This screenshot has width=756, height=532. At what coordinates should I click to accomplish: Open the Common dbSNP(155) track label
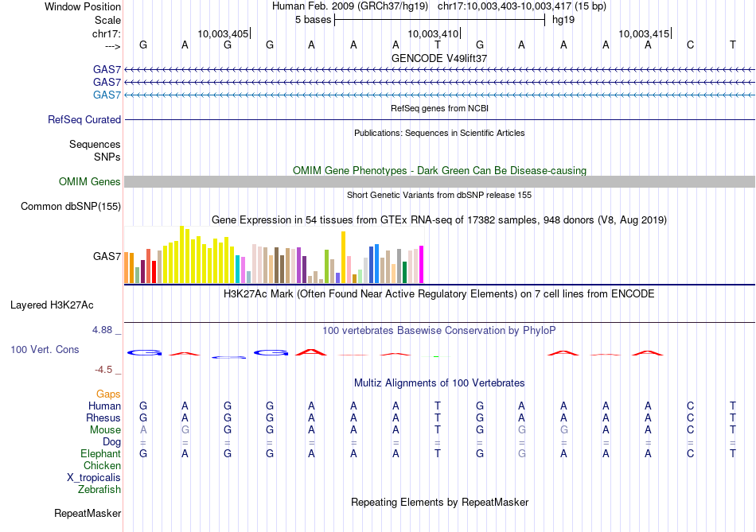click(x=71, y=206)
